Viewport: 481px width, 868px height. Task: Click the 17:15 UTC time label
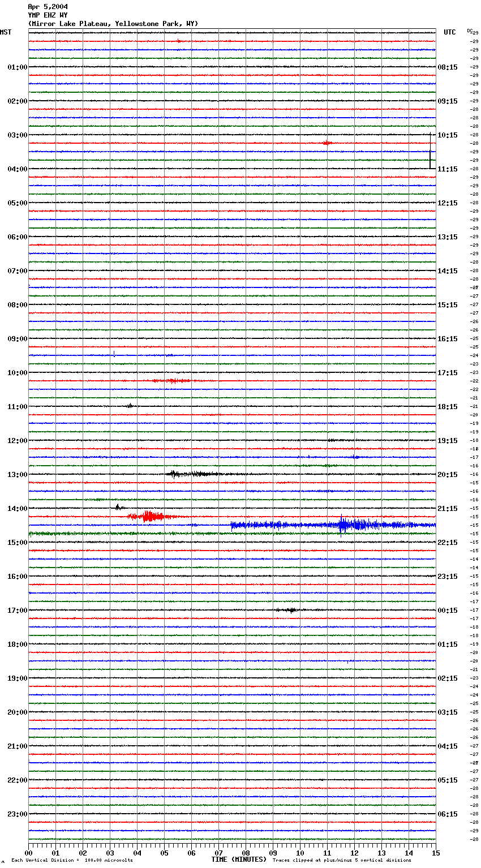448,373
